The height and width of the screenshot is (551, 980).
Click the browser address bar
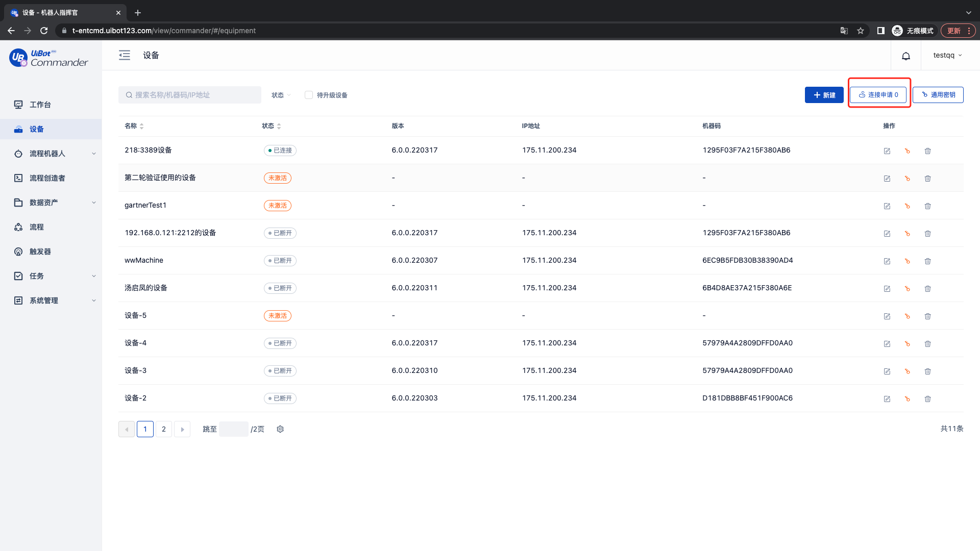click(x=449, y=31)
